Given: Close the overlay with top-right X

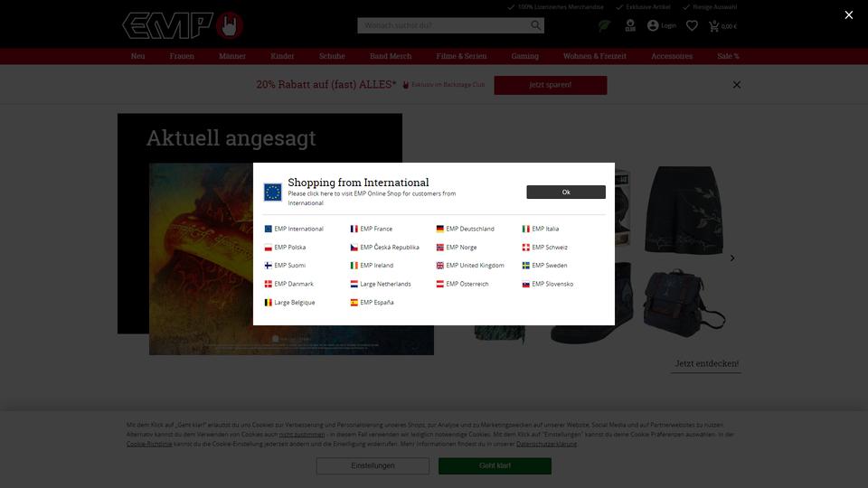Looking at the screenshot, I should pos(849,15).
